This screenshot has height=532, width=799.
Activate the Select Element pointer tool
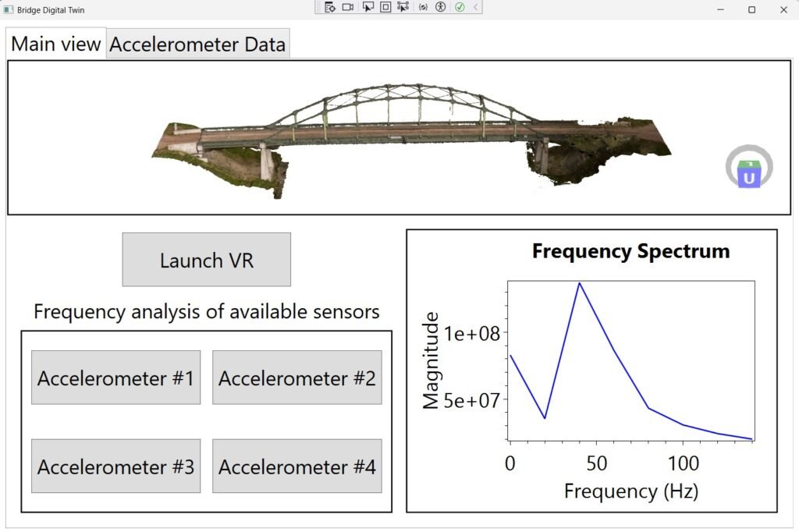pyautogui.click(x=368, y=7)
